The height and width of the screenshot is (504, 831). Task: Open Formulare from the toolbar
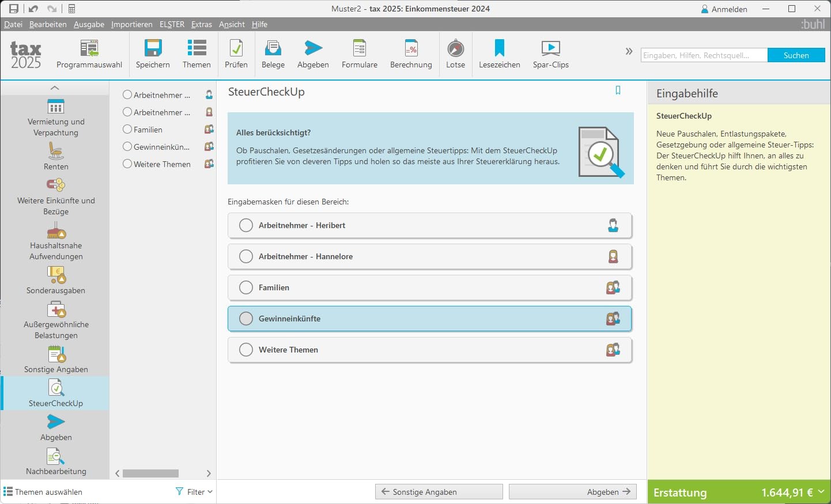[360, 55]
